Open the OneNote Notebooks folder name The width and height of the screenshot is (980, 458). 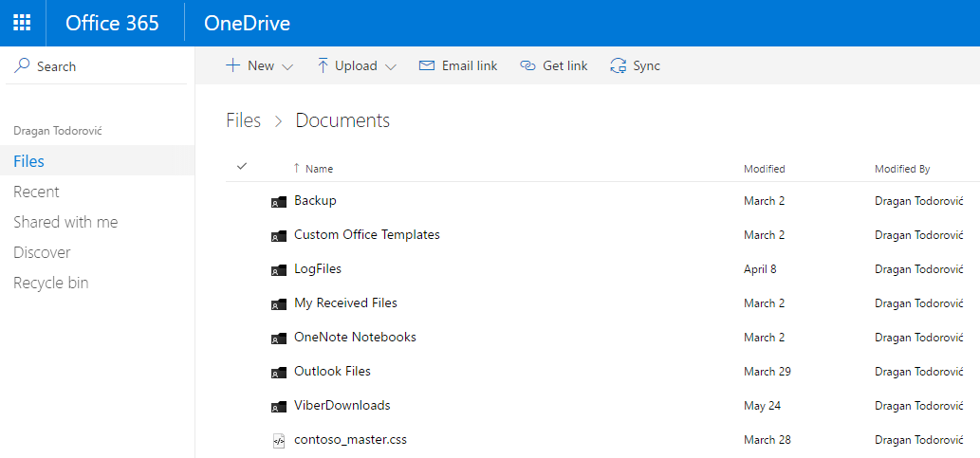pyautogui.click(x=355, y=337)
